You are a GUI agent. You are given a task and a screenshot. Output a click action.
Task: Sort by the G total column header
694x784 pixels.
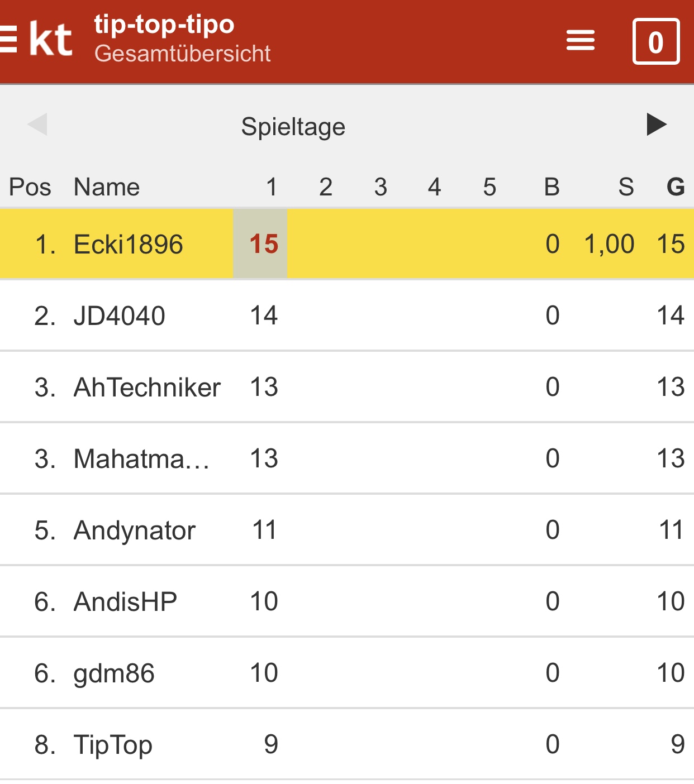tap(676, 187)
